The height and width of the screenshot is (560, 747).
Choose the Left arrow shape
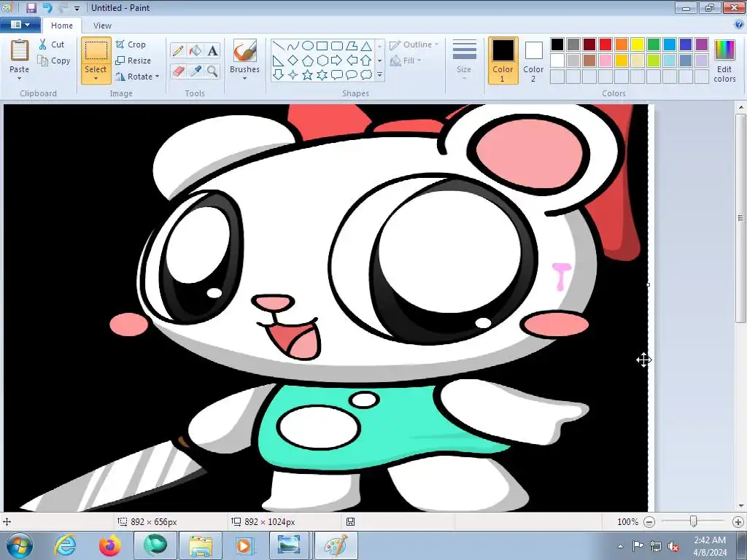[x=352, y=61]
